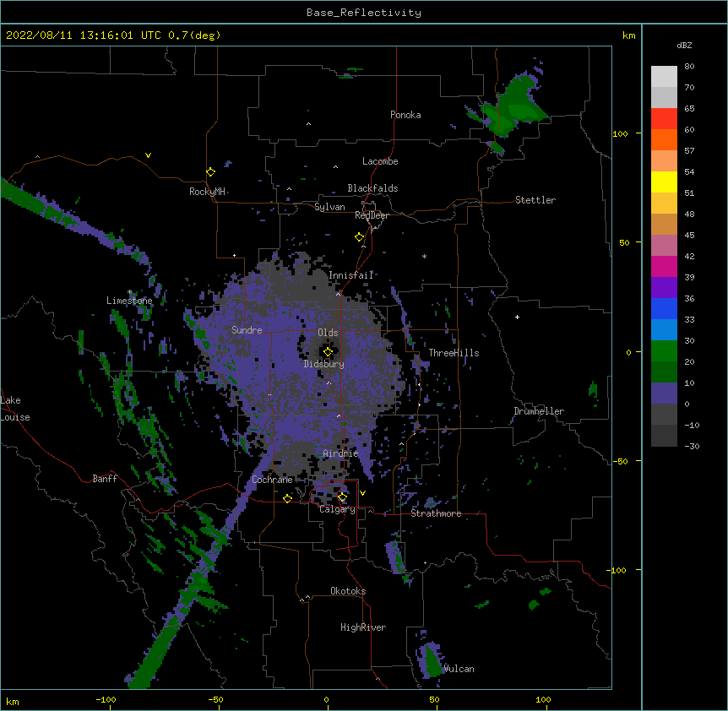Image resolution: width=728 pixels, height=711 pixels.
Task: Click the Cochrane label
Action: pos(272,480)
